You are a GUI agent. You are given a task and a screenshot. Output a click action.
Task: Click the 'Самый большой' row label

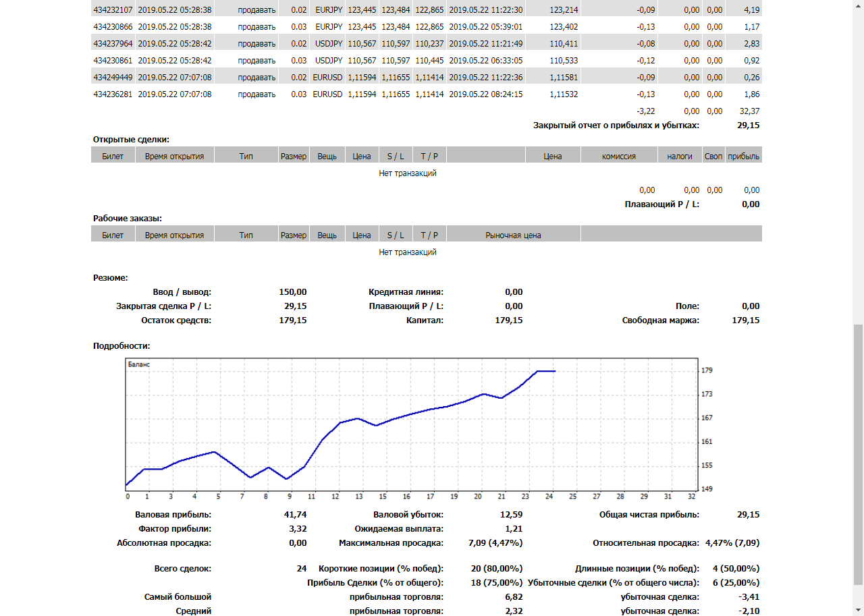(178, 597)
